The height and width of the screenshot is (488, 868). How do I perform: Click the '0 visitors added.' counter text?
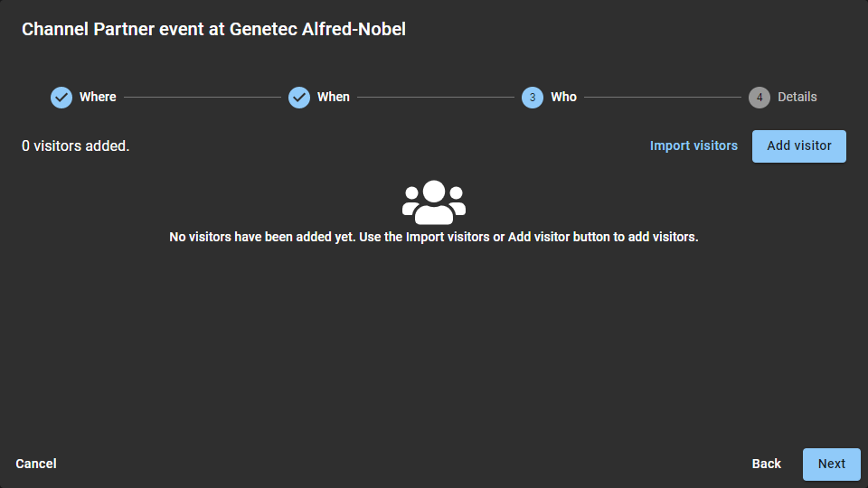[76, 145]
